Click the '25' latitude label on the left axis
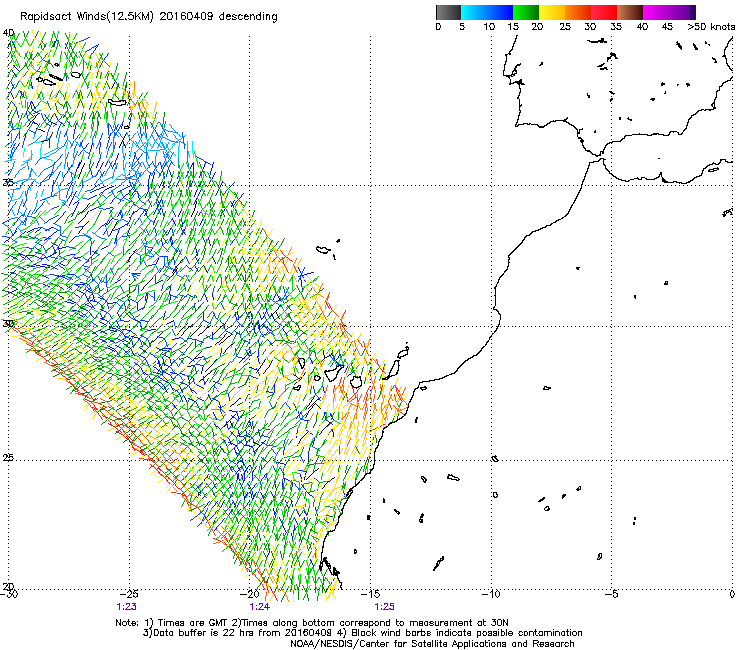The image size is (740, 650). pyautogui.click(x=8, y=458)
